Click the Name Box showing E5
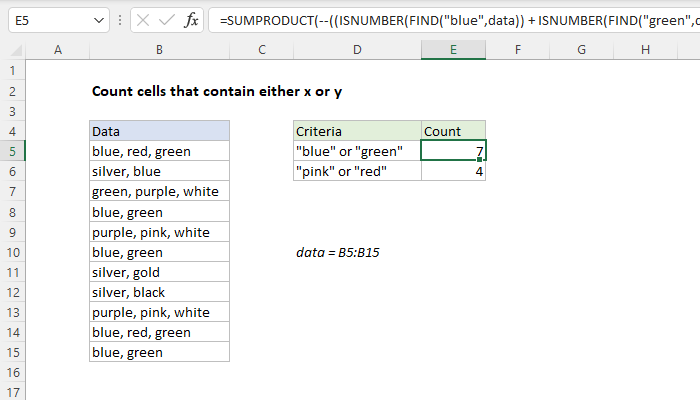Image resolution: width=700 pixels, height=400 pixels. 45,19
